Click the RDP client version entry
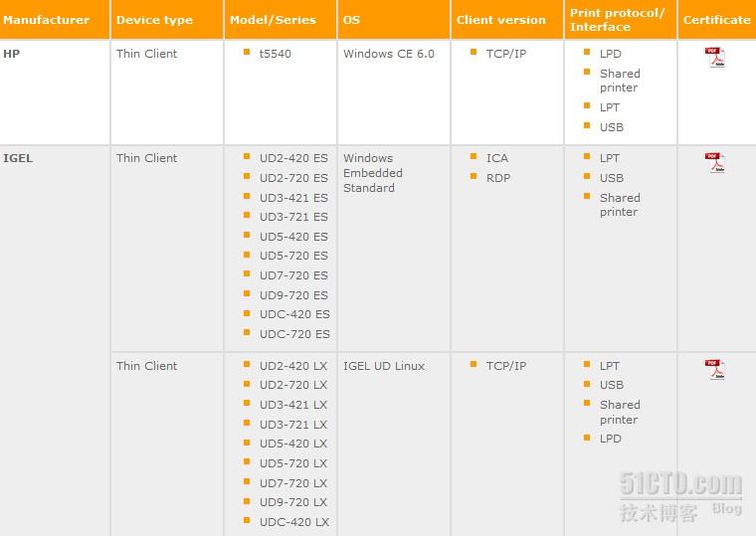756x536 pixels. point(498,178)
